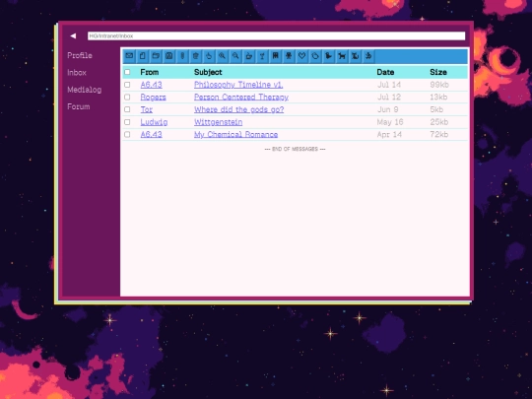This screenshot has width=532, height=399.
Task: Click the Jul 12 date cell
Action: [389, 97]
